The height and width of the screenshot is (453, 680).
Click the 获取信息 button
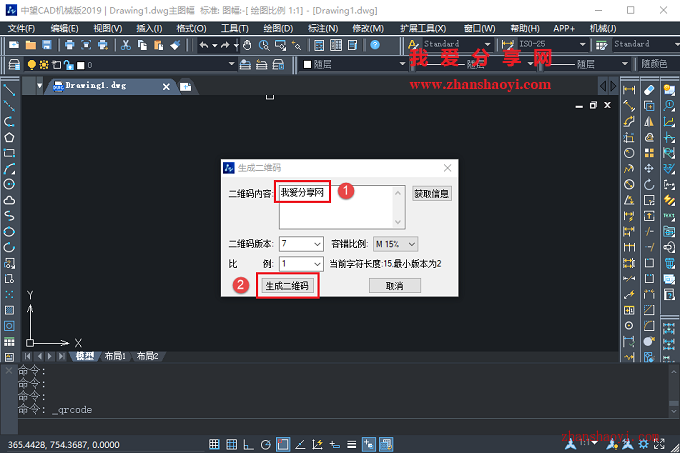432,194
